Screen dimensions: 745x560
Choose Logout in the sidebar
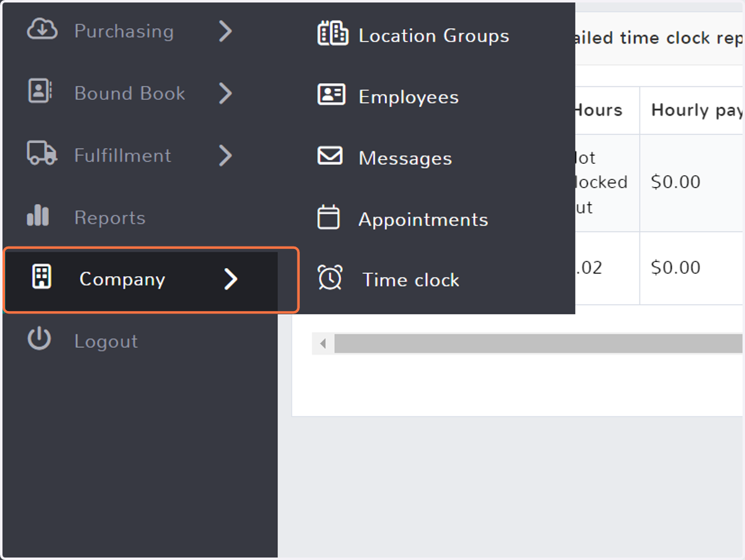click(x=106, y=341)
